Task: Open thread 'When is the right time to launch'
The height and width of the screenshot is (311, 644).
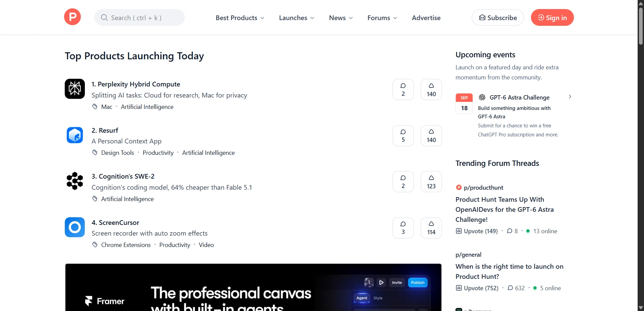Action: click(509, 271)
